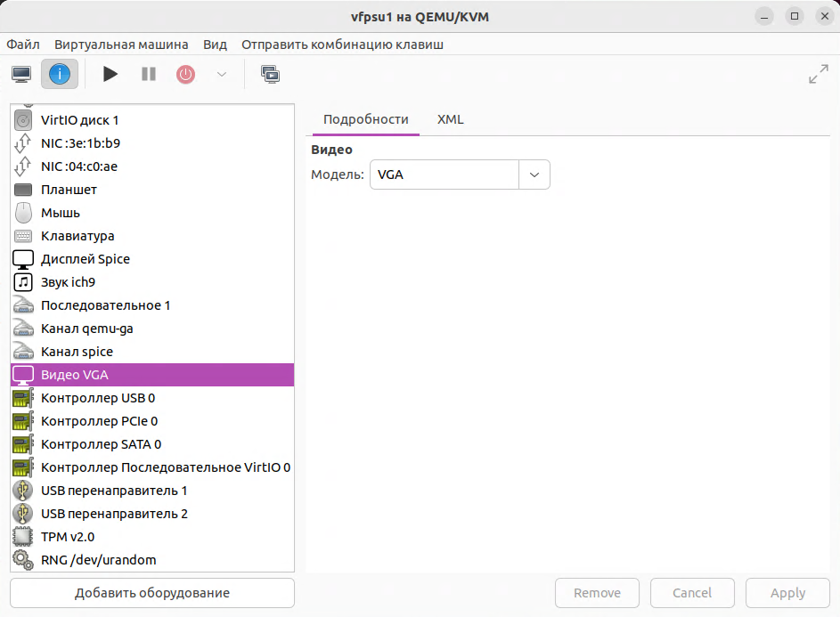Pause the virtual machine
Viewport: 840px width, 617px height.
[149, 74]
